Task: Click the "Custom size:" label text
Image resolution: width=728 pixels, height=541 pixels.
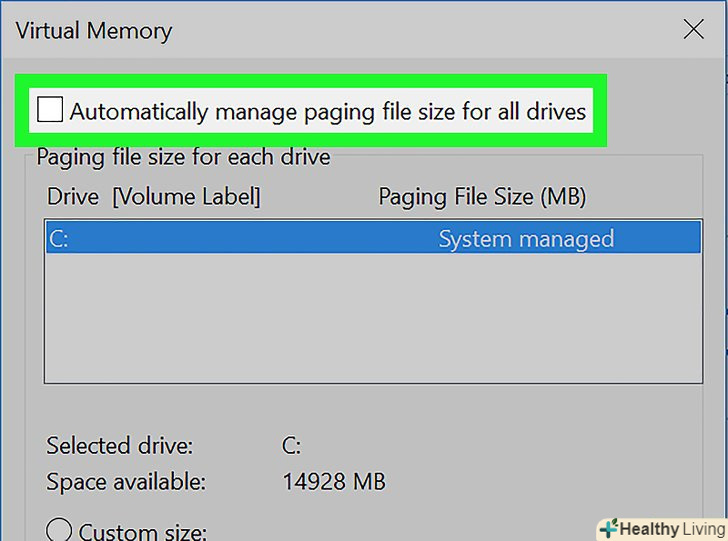Action: (142, 531)
